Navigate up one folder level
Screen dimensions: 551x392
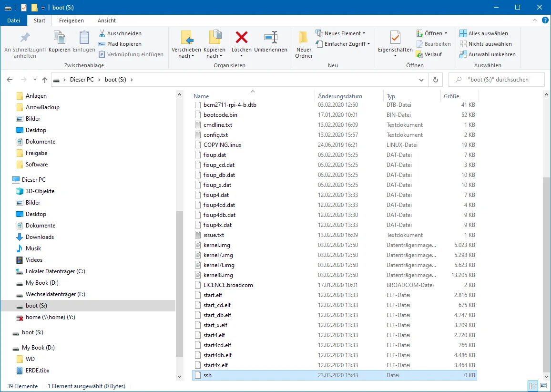(x=44, y=80)
